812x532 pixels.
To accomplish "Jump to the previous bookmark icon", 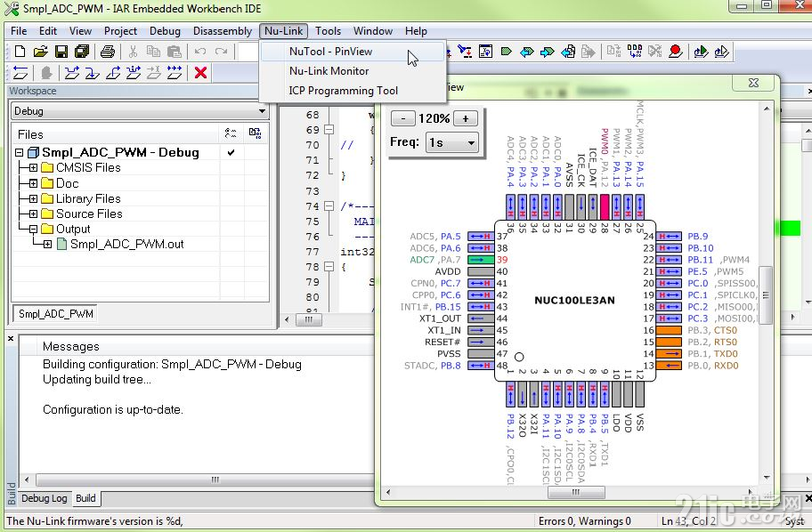I will coord(527,52).
